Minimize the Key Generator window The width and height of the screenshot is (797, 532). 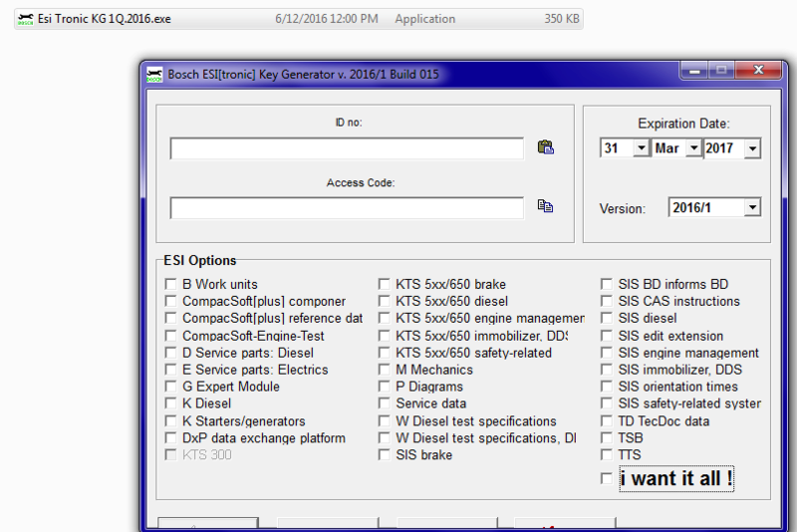point(694,71)
